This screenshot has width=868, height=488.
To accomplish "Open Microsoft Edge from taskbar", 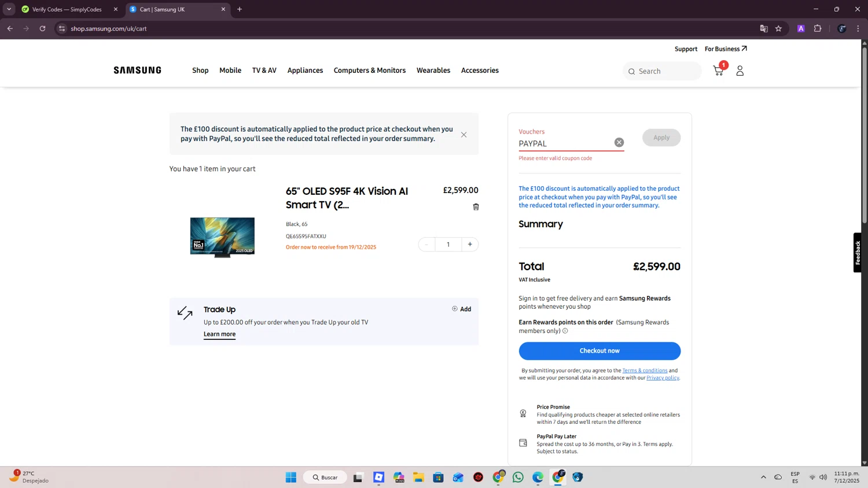I will 538,477.
